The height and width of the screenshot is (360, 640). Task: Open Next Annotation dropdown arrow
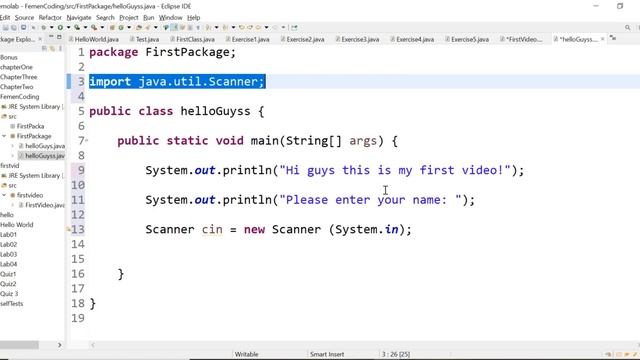pos(216,27)
